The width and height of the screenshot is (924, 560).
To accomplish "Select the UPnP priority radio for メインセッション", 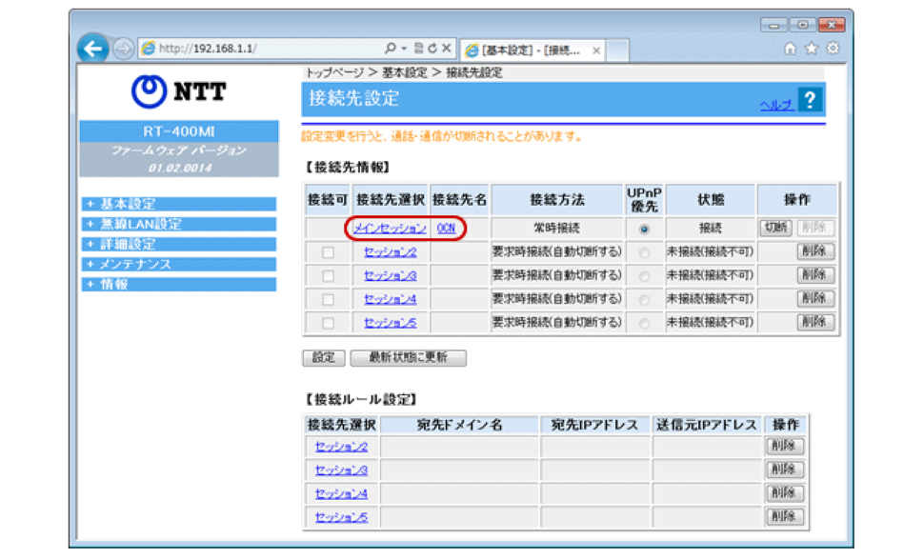I will click(644, 230).
